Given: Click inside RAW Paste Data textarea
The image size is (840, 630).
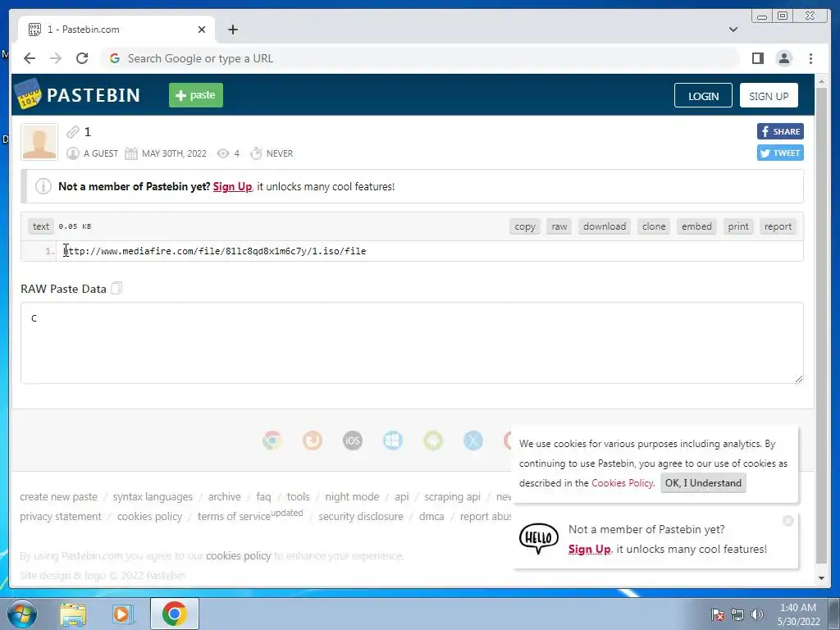Looking at the screenshot, I should [412, 343].
